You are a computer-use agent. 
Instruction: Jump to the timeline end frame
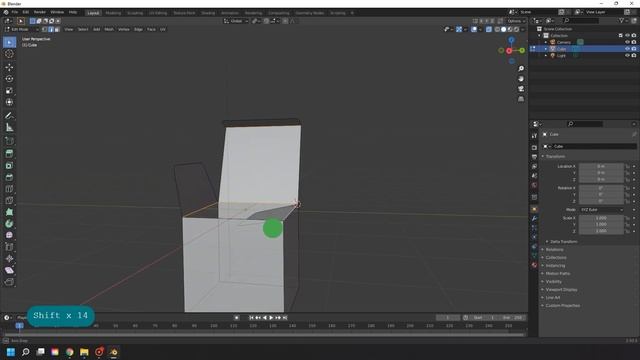pos(285,318)
